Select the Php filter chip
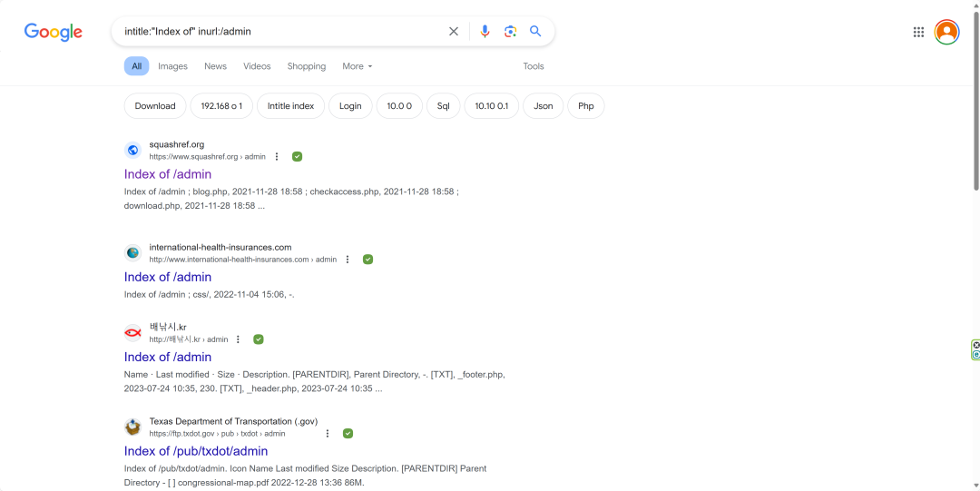980x491 pixels. [585, 105]
